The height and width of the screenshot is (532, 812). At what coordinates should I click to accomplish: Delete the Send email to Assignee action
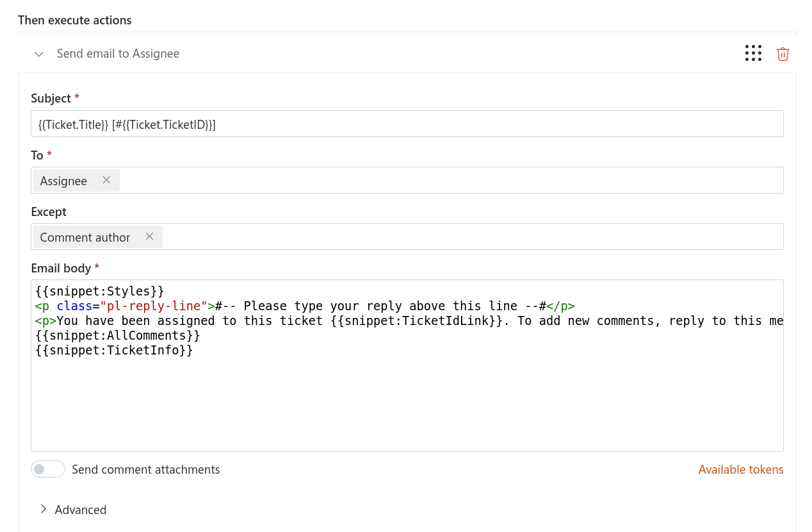point(783,54)
